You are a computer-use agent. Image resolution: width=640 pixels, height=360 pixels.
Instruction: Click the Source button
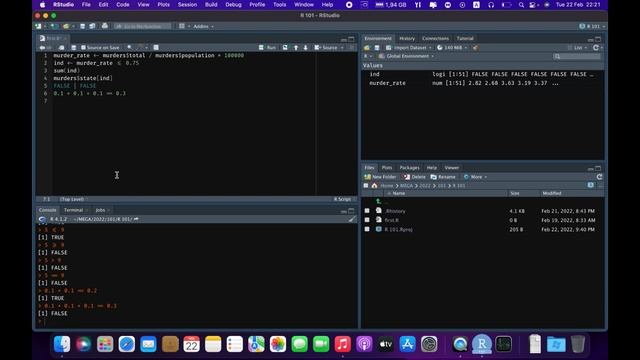click(327, 48)
